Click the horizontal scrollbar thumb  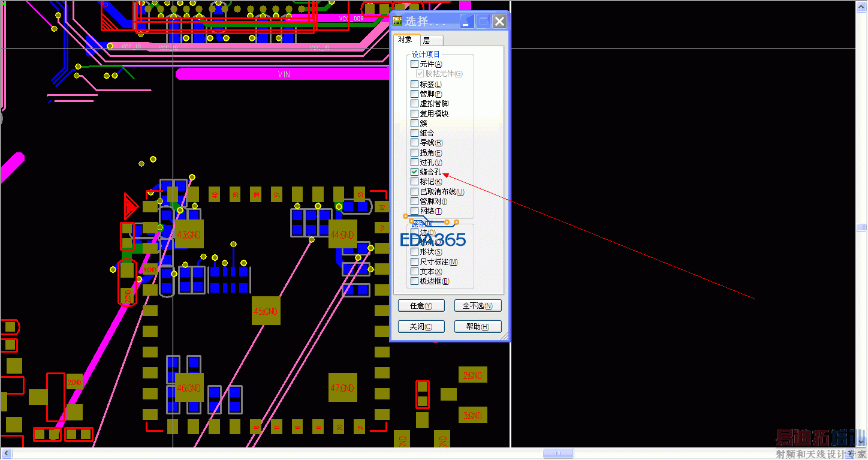click(558, 453)
